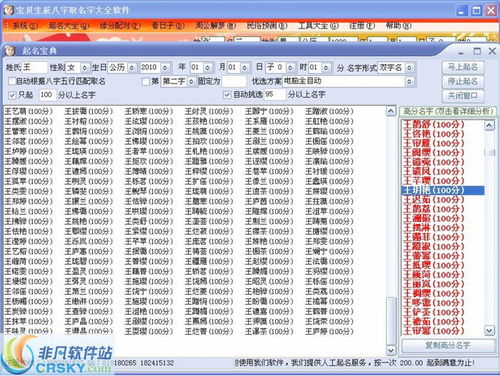Click the down arrow of the high-score list scrollbar
Screen dimensions: 500x376
489,330
